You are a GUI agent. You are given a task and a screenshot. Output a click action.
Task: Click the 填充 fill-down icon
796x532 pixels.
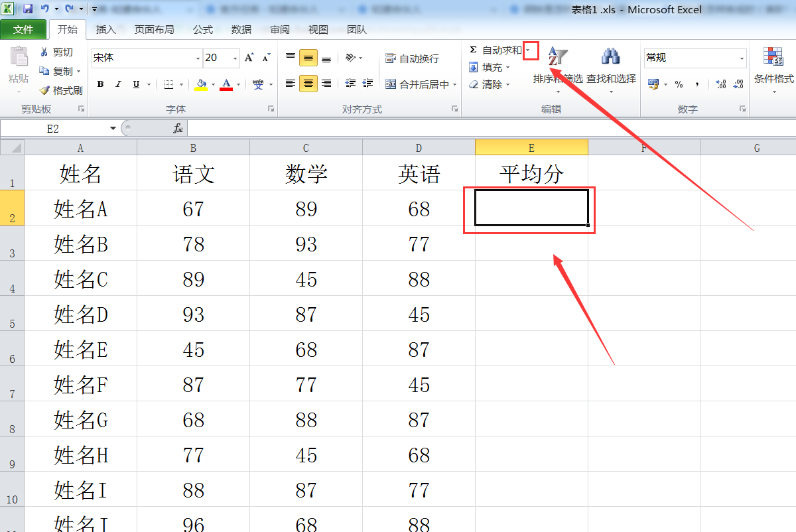point(474,67)
